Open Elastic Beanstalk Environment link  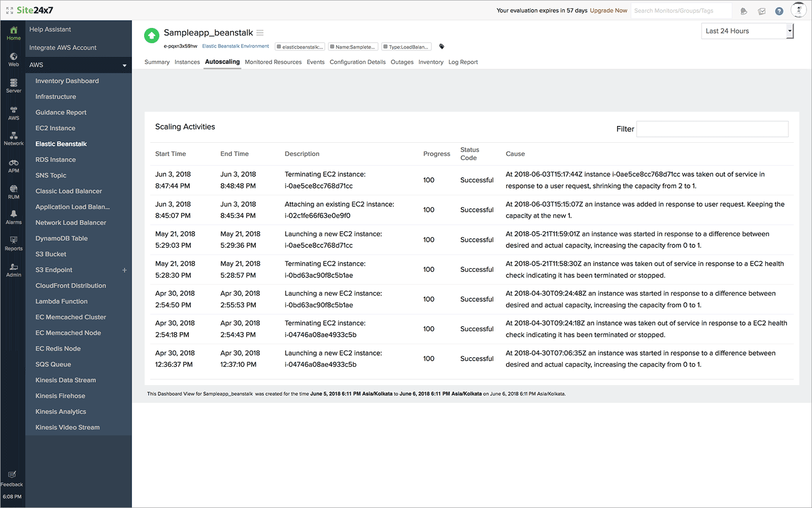click(x=235, y=46)
